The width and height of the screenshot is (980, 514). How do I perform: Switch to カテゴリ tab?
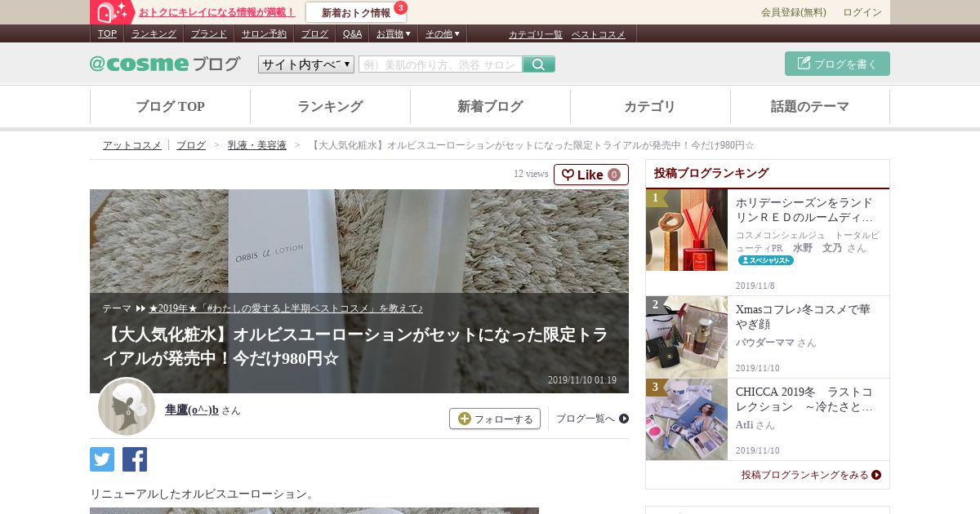tap(650, 107)
